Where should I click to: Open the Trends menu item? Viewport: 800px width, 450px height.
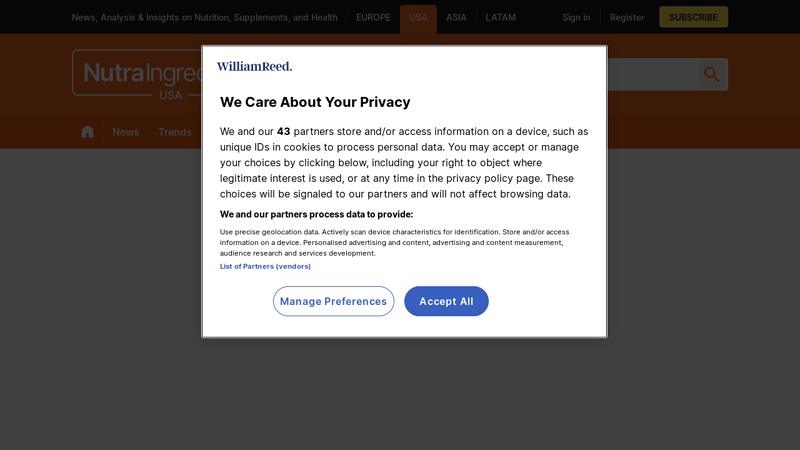(174, 132)
